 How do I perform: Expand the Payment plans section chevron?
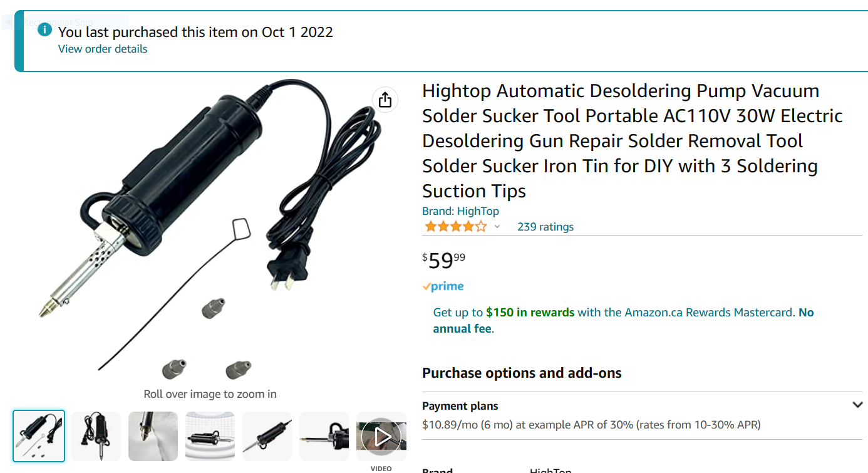click(x=857, y=405)
